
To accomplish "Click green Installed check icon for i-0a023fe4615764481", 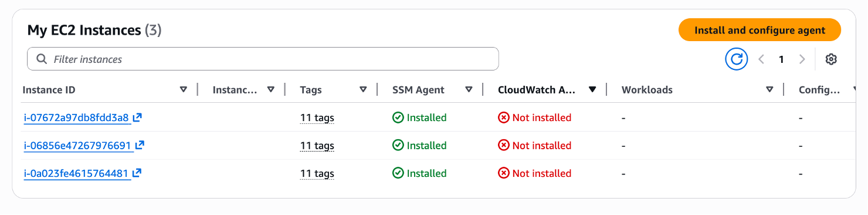I will click(398, 173).
